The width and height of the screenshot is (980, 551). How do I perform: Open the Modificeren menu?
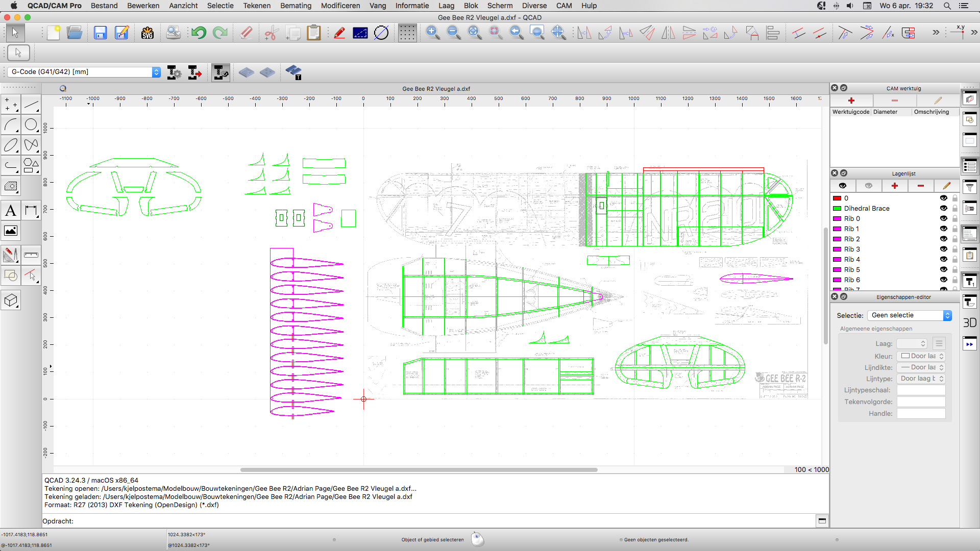[340, 6]
